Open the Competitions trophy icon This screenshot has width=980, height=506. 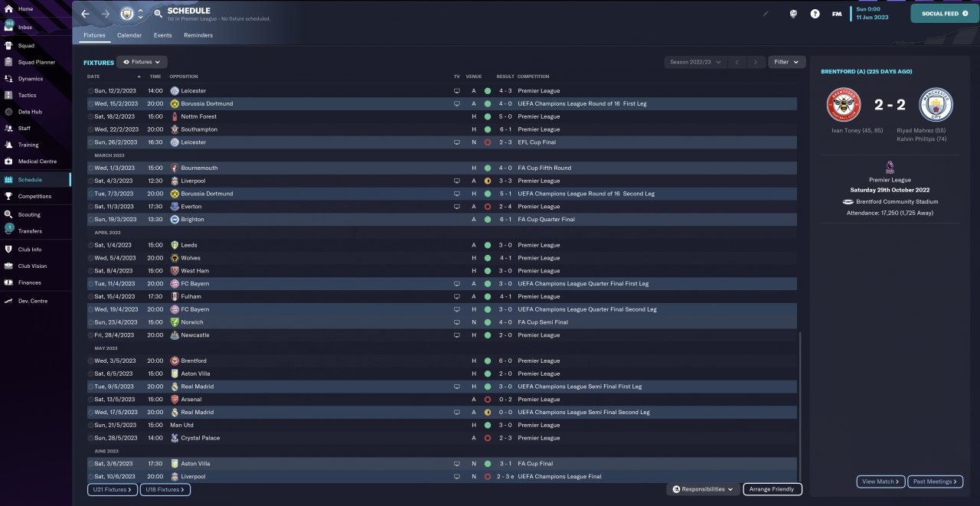pyautogui.click(x=8, y=196)
